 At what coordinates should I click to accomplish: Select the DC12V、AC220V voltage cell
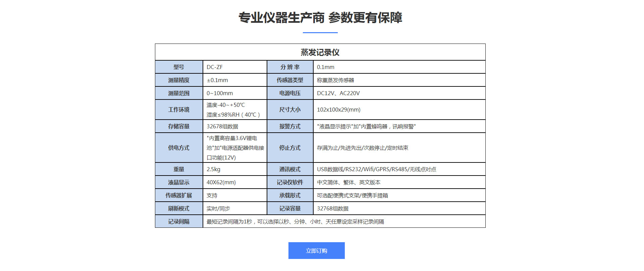tap(338, 93)
